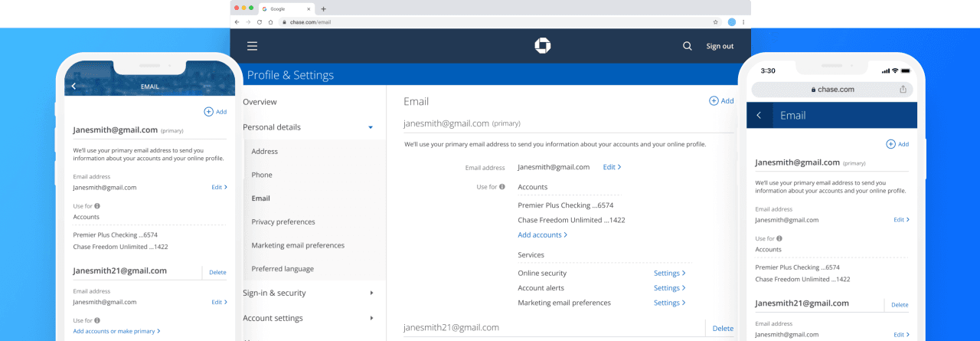Click the Add accounts link

click(x=543, y=235)
